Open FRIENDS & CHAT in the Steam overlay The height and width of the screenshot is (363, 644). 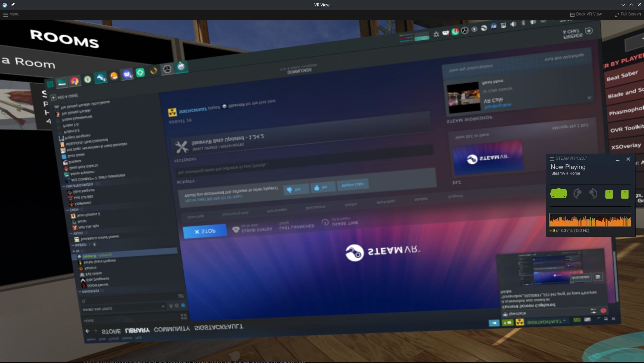(x=573, y=32)
